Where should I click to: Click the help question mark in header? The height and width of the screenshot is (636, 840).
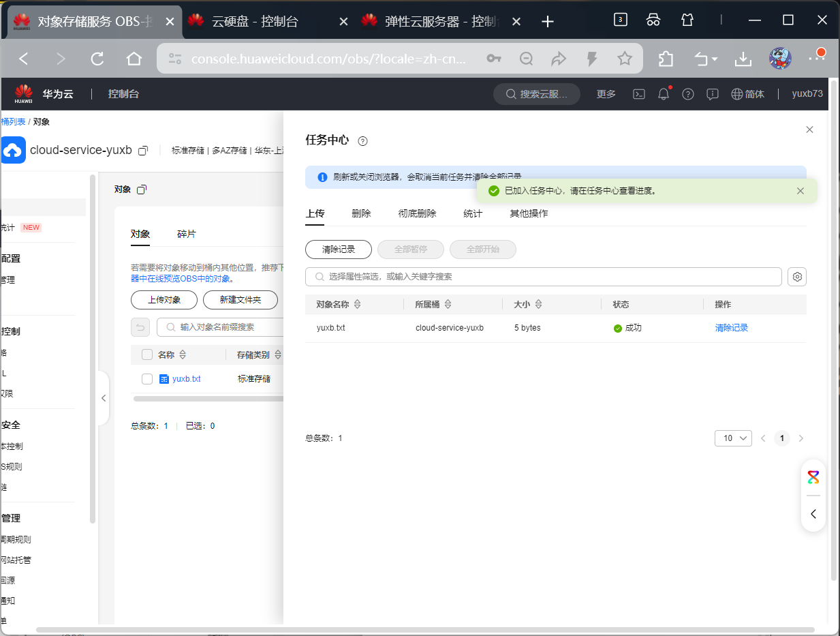[x=688, y=94]
